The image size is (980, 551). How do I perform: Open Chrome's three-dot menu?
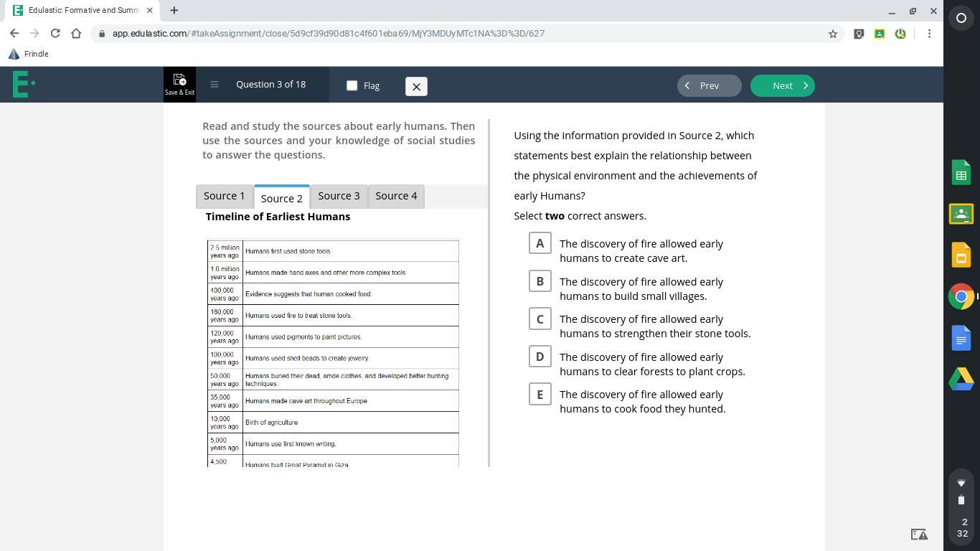929,34
